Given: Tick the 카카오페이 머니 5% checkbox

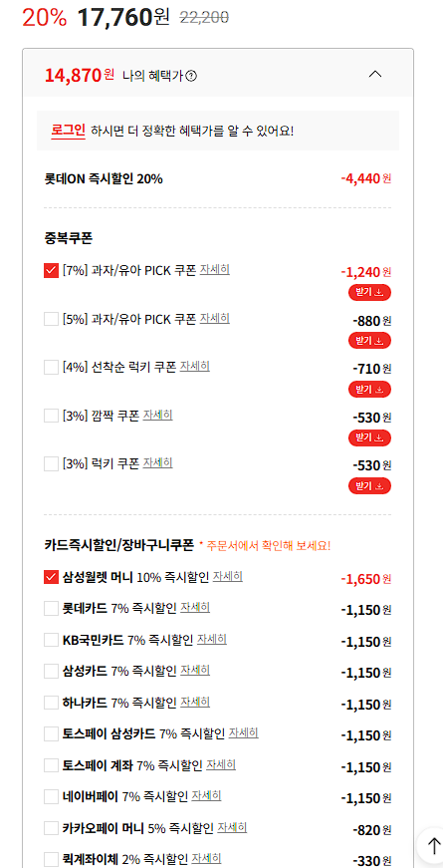Looking at the screenshot, I should click(51, 829).
